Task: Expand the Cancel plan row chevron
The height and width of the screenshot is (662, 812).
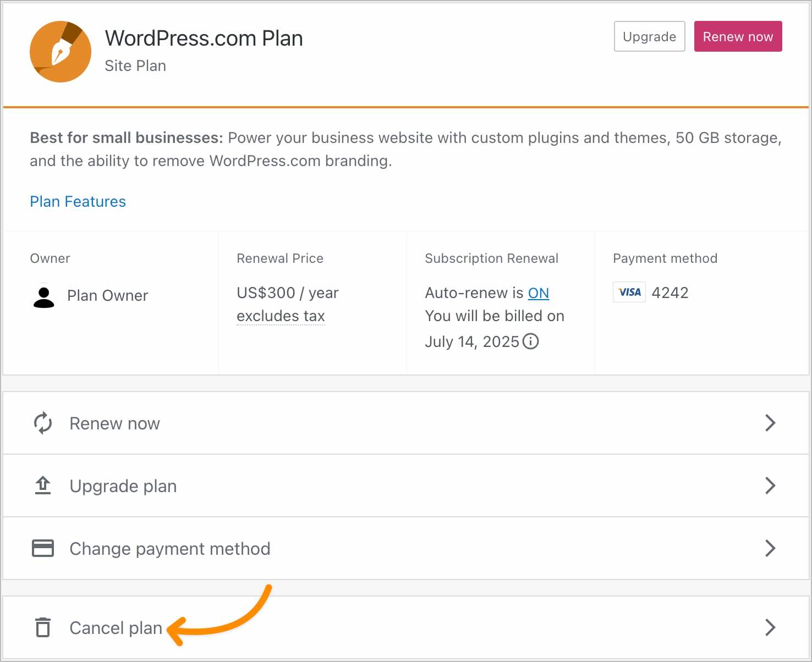Action: point(770,627)
